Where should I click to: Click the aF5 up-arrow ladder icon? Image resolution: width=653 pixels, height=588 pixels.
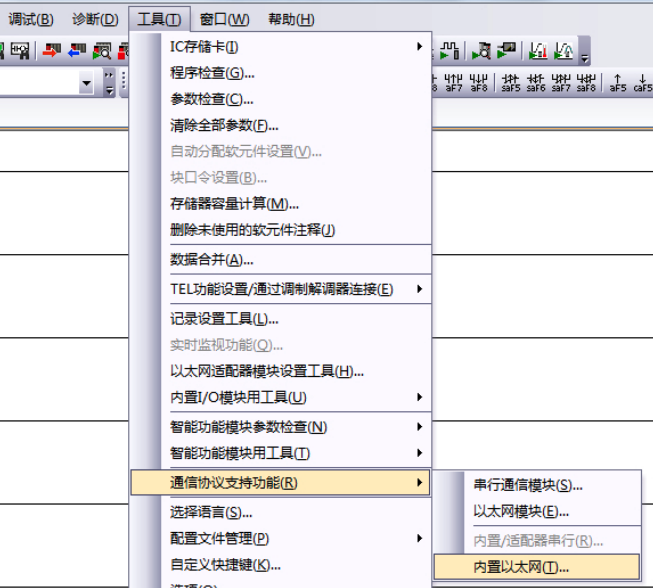coord(617,82)
